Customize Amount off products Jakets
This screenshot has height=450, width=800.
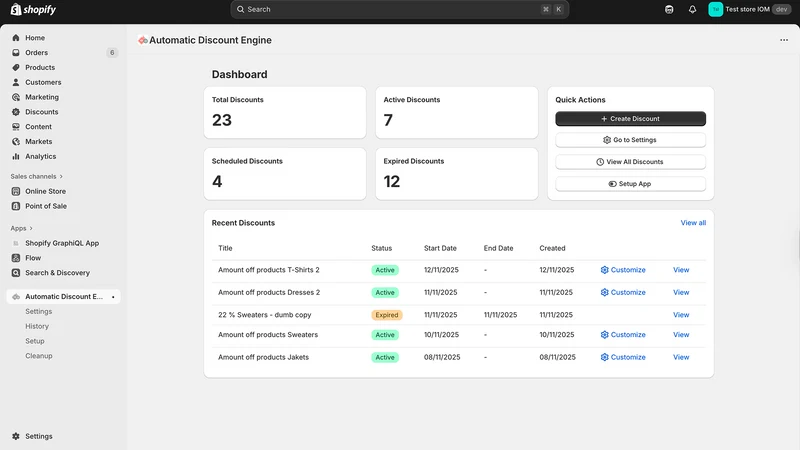coord(623,357)
